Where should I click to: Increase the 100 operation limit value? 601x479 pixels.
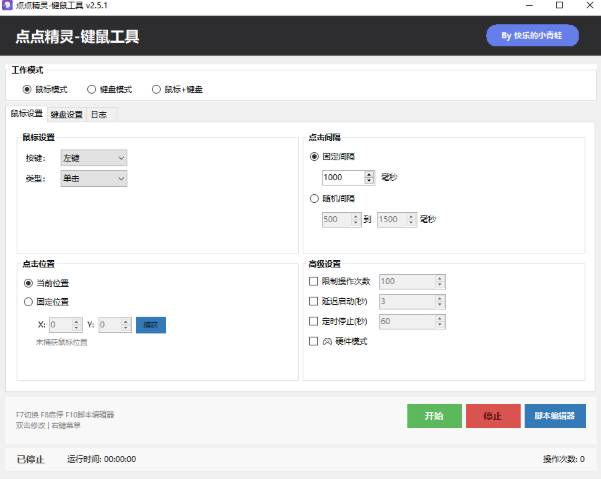point(440,278)
